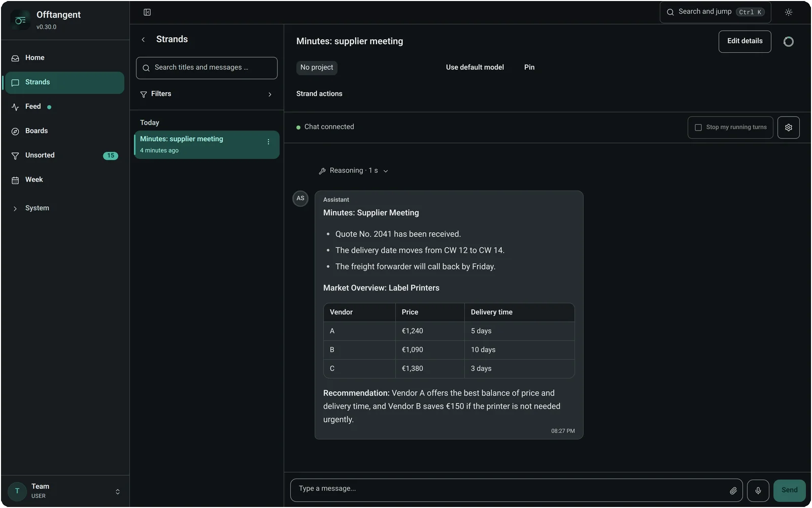Open the Team user switcher
This screenshot has height=508, width=812.
65,491
